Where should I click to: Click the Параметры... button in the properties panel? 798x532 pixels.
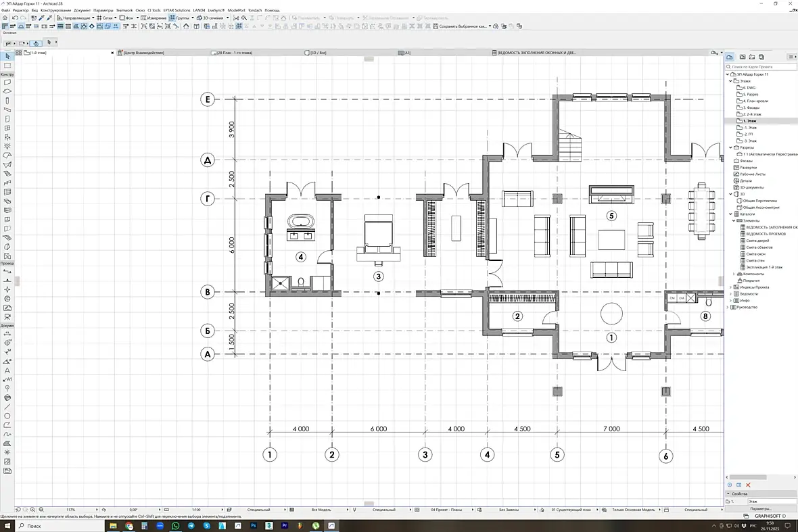[761, 508]
